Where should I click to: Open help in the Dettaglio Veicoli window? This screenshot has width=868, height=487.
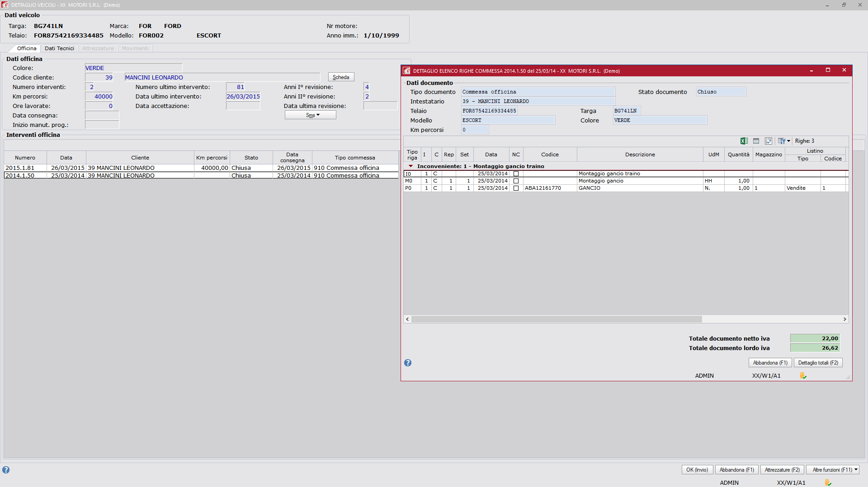tap(6, 470)
